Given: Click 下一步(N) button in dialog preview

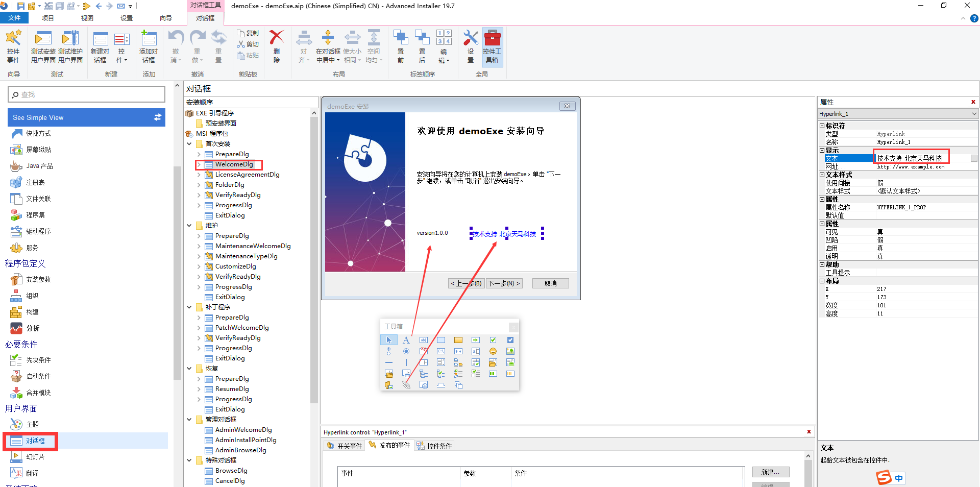Looking at the screenshot, I should click(504, 283).
